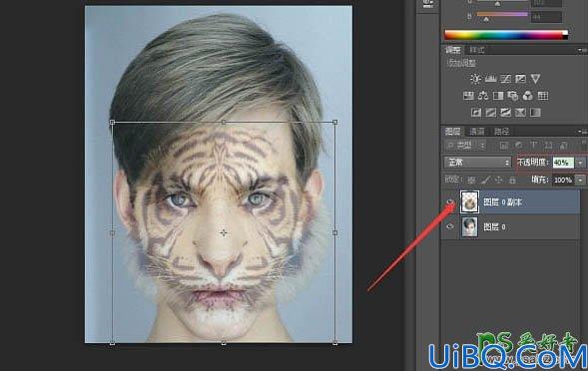This screenshot has width=588, height=371.
Task: Lock image pixels (brush icon)
Action: (485, 180)
